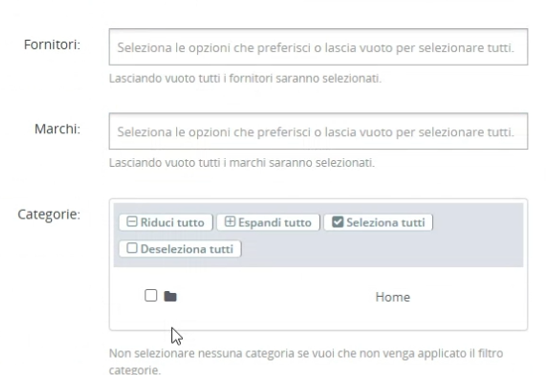Viewport: 560px width, 375px height.
Task: Open the Fornitori selection field
Action: [x=318, y=47]
